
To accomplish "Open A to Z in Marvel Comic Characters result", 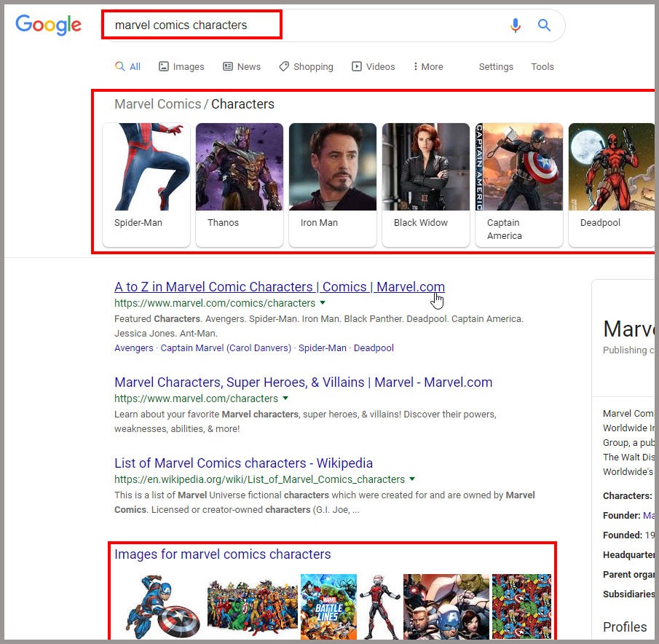I will tap(280, 287).
